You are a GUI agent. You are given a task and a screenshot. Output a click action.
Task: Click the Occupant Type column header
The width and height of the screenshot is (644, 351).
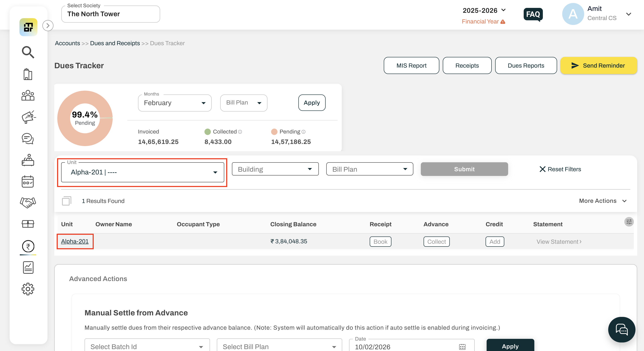click(198, 224)
